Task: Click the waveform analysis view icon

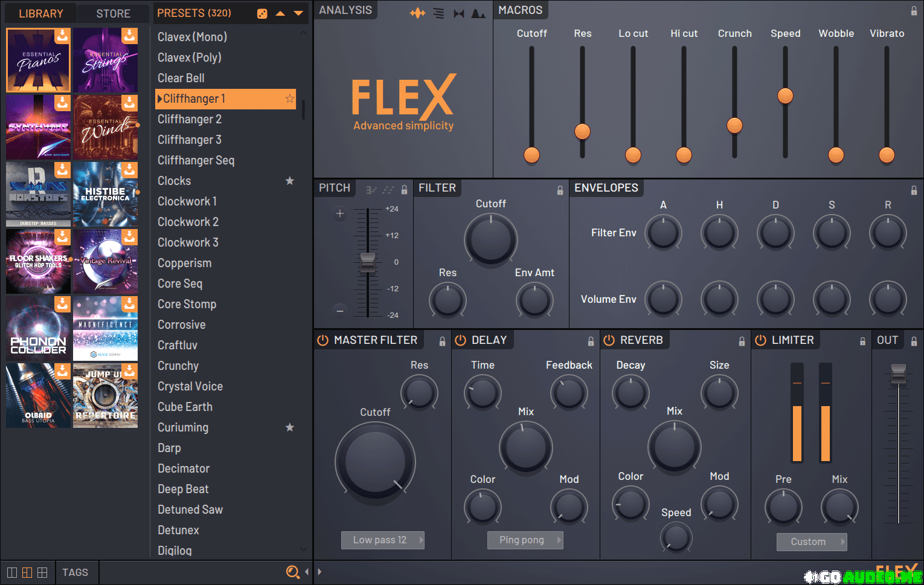Action: [x=417, y=13]
